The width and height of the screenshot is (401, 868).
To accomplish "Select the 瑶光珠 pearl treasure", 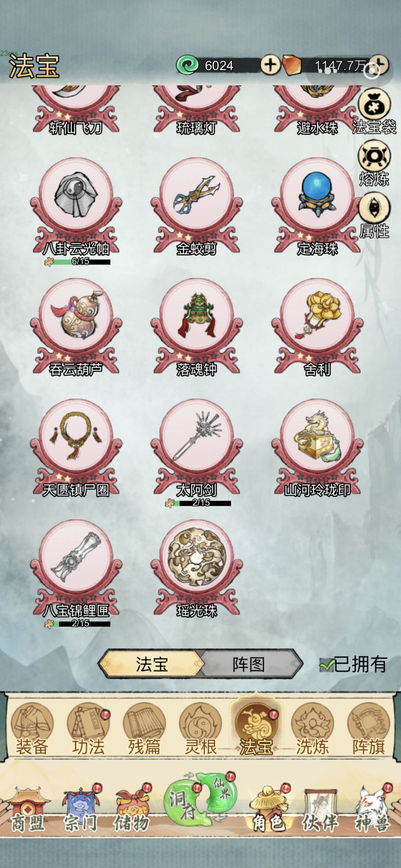I will pyautogui.click(x=196, y=569).
